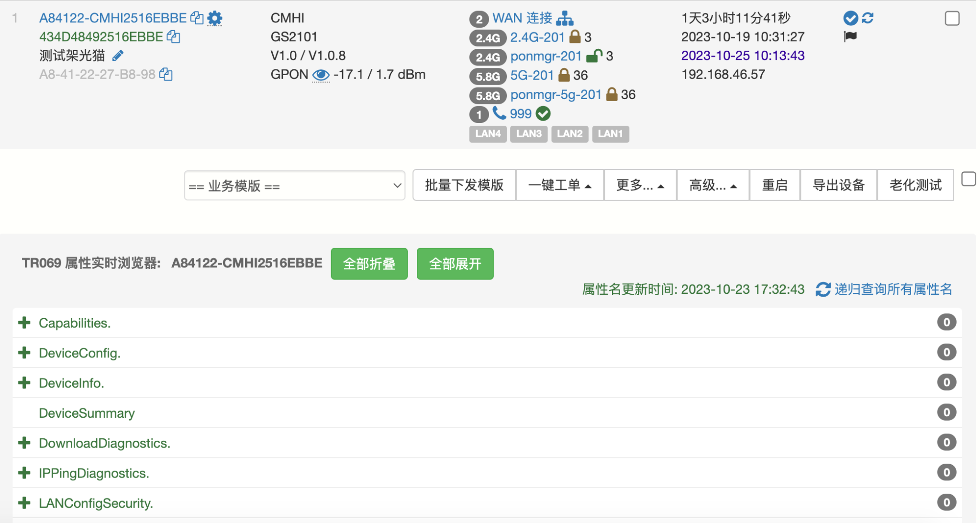The height and width of the screenshot is (523, 980).
Task: Expand the Capabilities. tree node
Action: point(24,323)
